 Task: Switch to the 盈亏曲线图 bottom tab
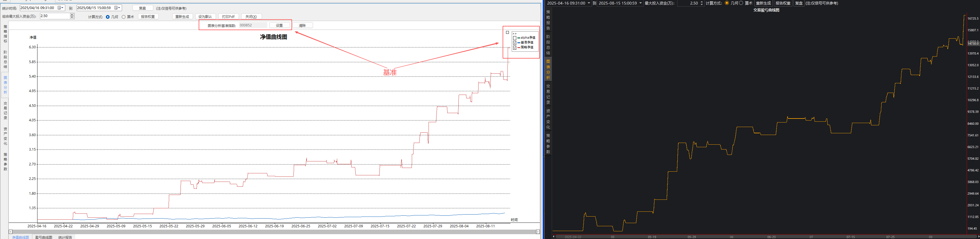coord(43,237)
